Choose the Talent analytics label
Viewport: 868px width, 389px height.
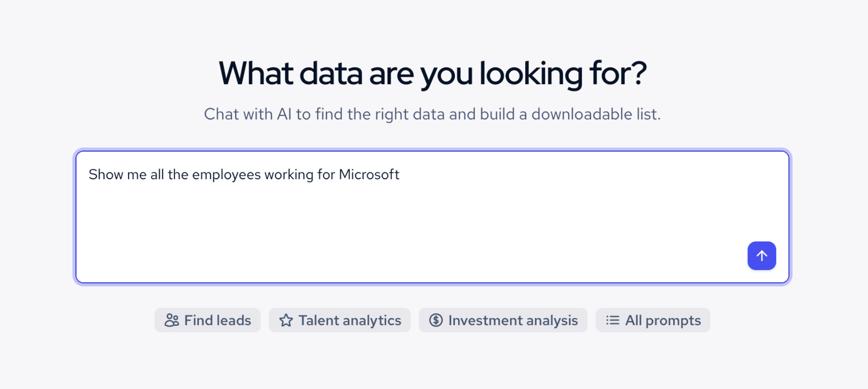click(350, 320)
